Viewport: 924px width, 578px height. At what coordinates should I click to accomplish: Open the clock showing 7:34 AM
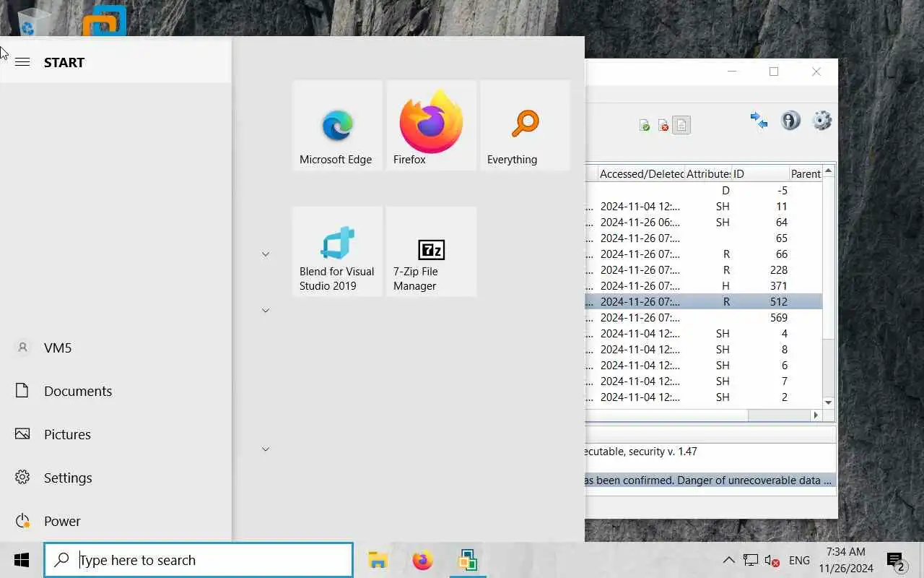click(x=846, y=560)
